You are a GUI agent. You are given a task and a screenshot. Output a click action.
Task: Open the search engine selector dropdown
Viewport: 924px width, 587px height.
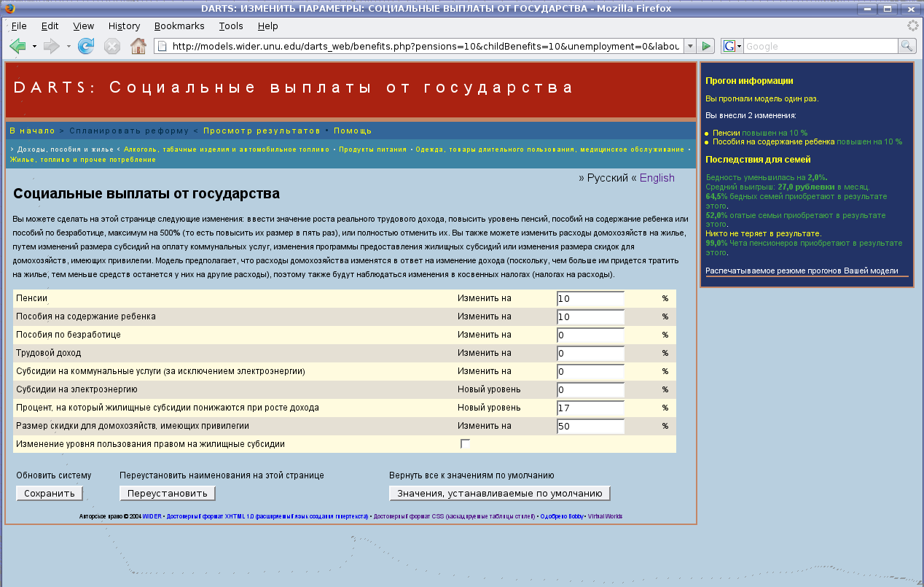tap(732, 46)
